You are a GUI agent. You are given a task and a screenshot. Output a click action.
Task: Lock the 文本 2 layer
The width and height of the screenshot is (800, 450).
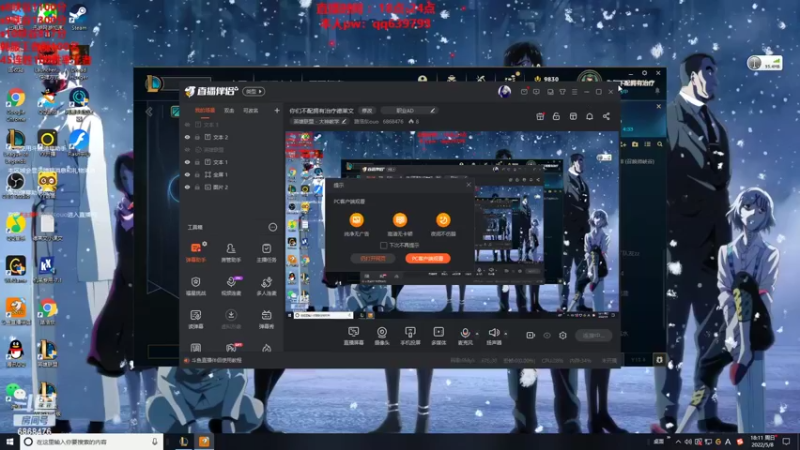197,137
